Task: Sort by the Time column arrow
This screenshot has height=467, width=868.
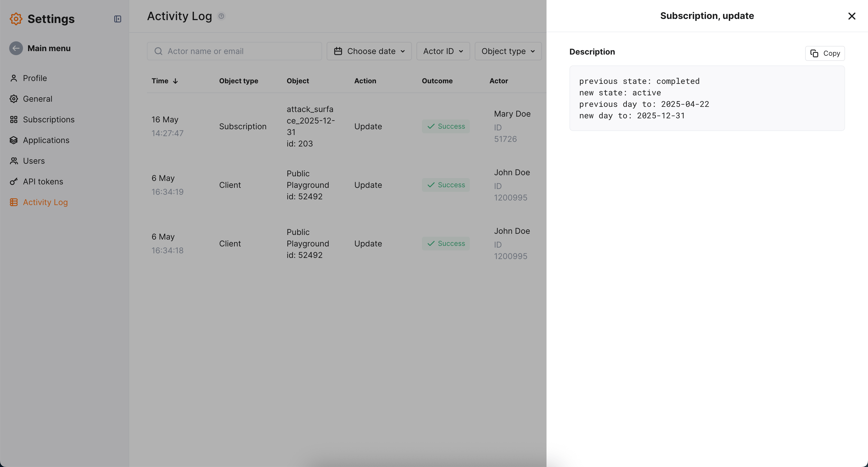Action: [x=175, y=81]
